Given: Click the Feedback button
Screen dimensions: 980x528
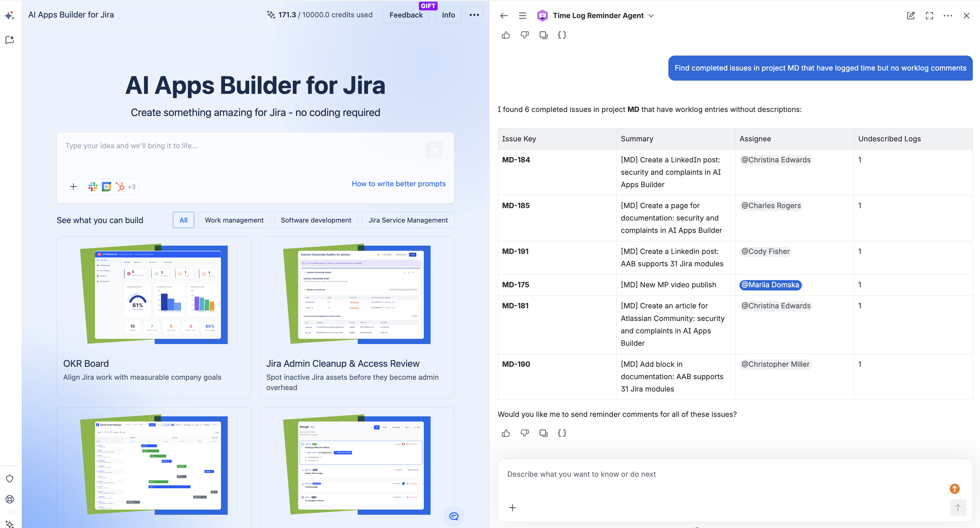Looking at the screenshot, I should 405,15.
